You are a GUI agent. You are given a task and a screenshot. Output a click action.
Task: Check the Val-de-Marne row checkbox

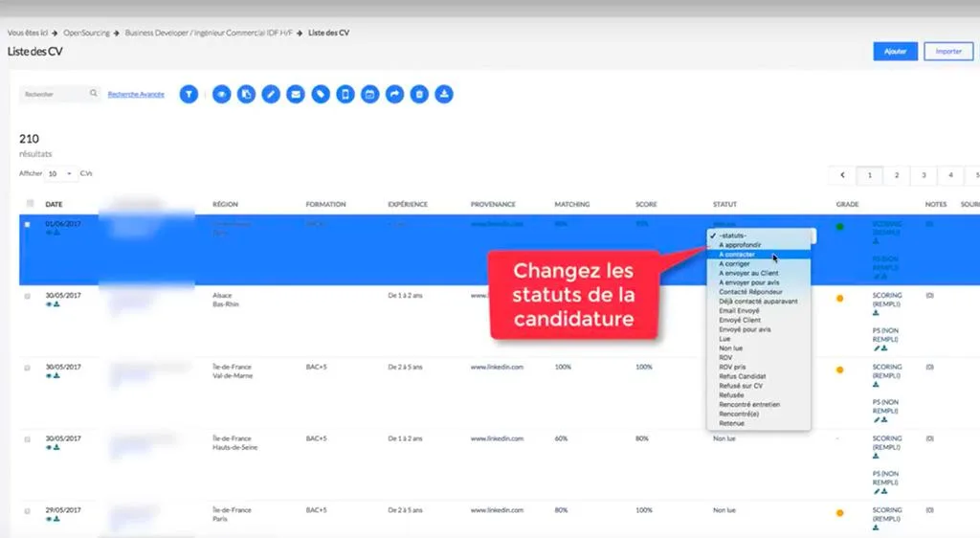tap(27, 368)
